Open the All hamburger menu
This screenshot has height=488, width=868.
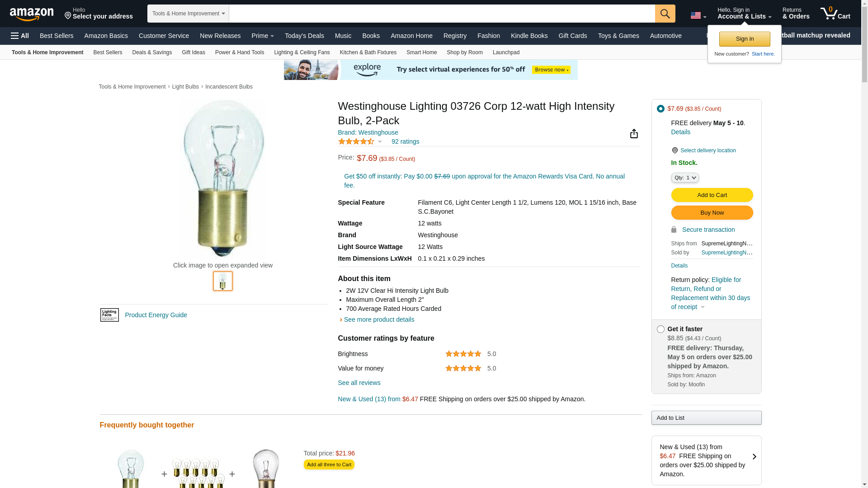[20, 36]
